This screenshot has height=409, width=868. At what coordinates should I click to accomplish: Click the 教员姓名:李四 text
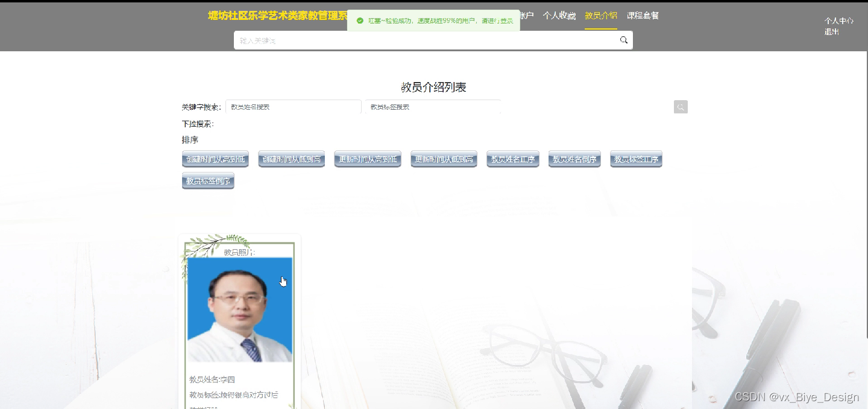212,379
